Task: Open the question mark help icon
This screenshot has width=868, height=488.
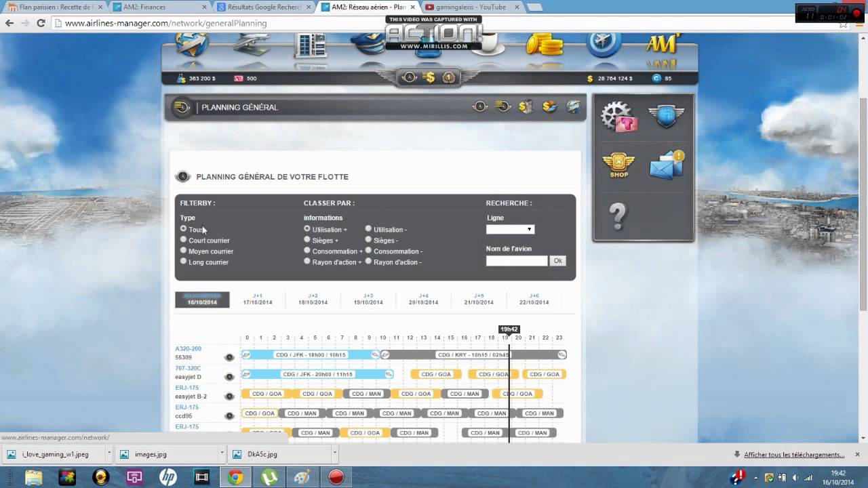Action: point(618,216)
